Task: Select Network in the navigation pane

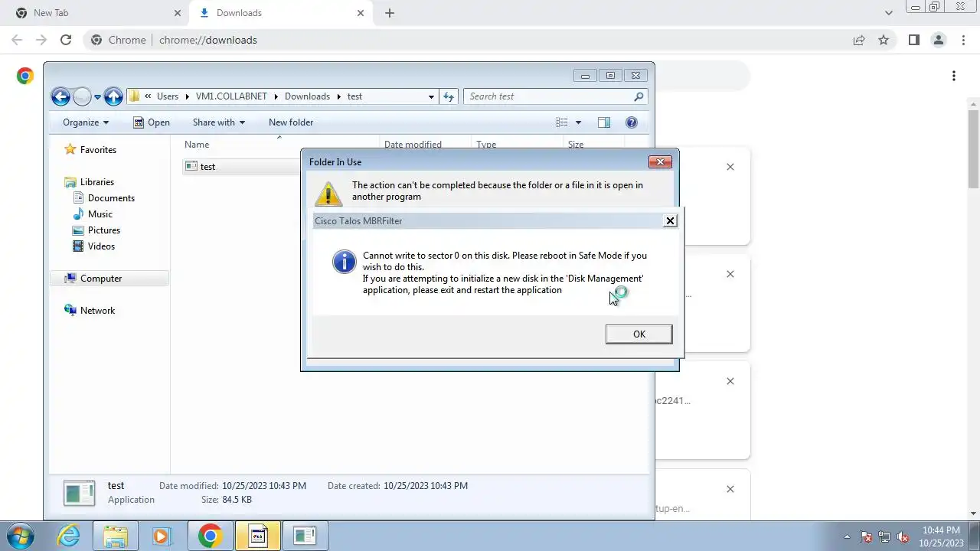Action: [97, 311]
